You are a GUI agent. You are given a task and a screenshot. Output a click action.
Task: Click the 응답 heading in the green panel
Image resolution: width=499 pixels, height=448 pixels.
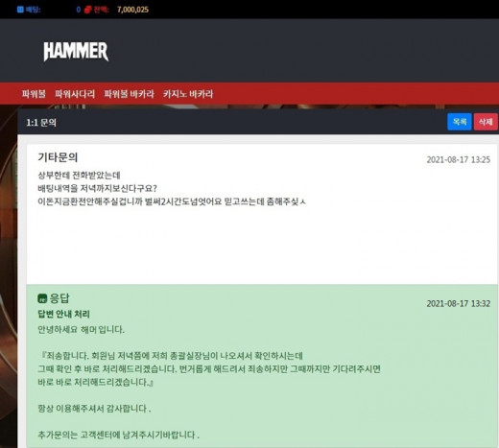pos(59,298)
